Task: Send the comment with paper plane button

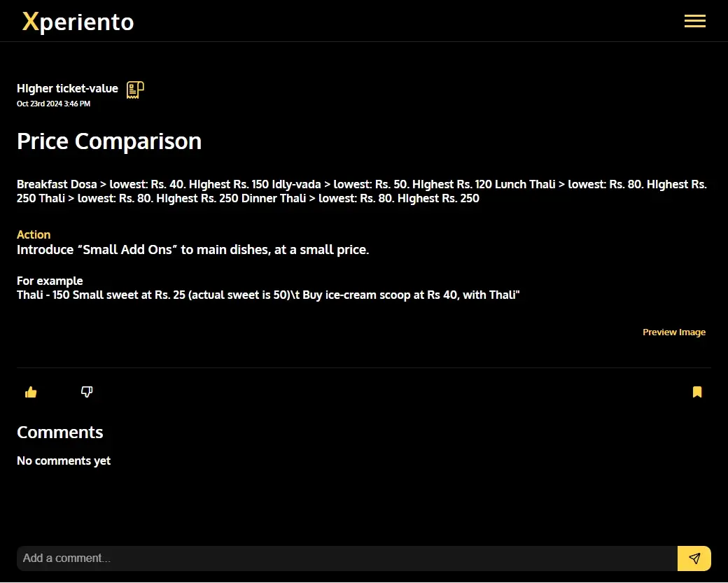Action: pos(694,559)
